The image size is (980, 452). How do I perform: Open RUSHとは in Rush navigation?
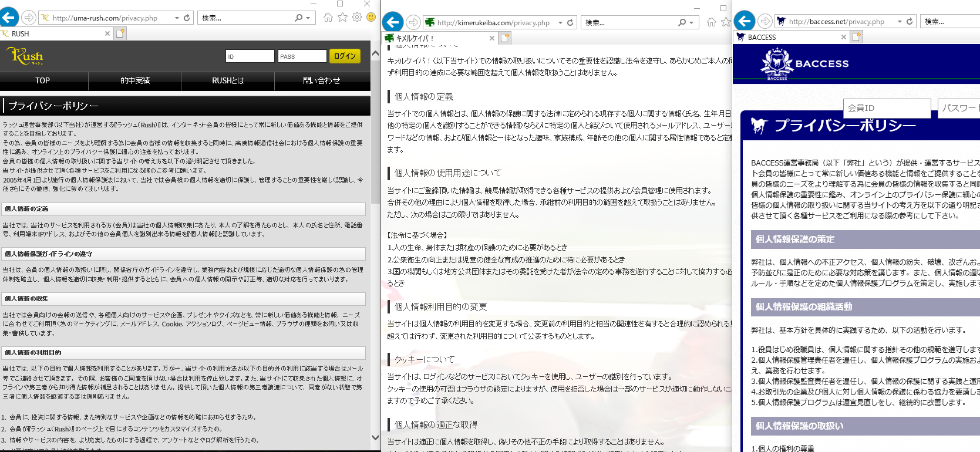(228, 80)
